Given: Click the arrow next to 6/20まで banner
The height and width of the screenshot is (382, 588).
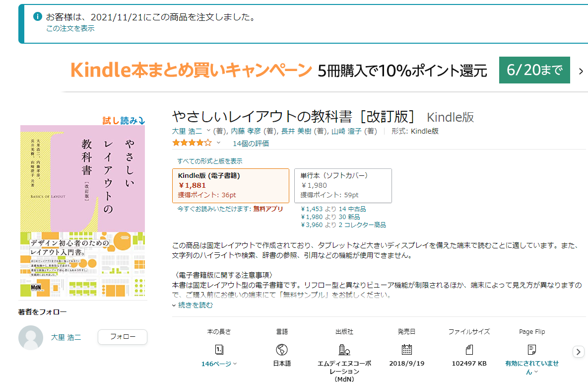Looking at the screenshot, I should tap(581, 71).
